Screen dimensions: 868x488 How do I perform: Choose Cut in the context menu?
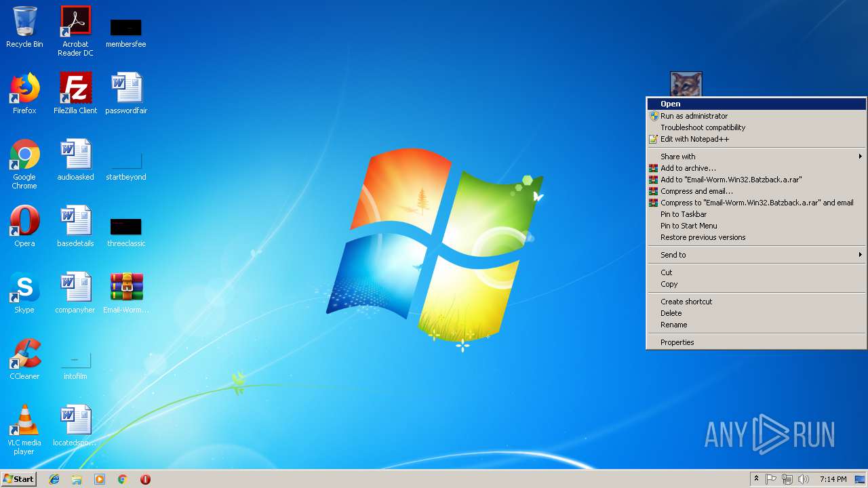[756, 272]
